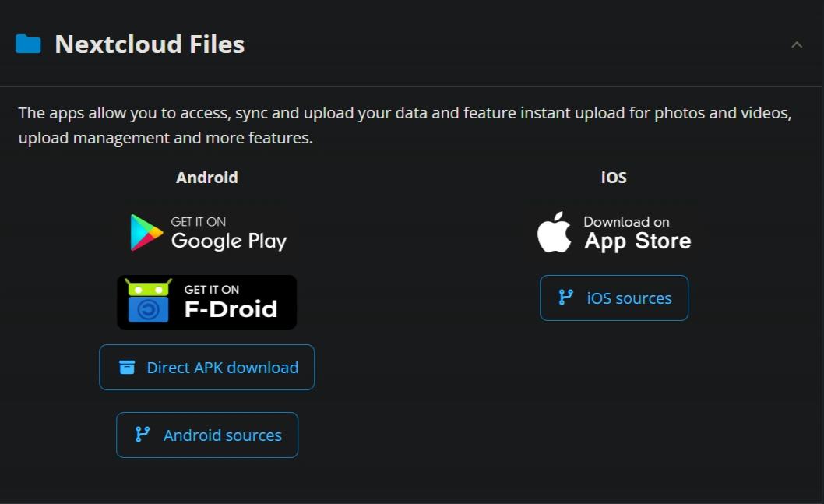Click the iOS column heading
824x504 pixels.
click(614, 178)
